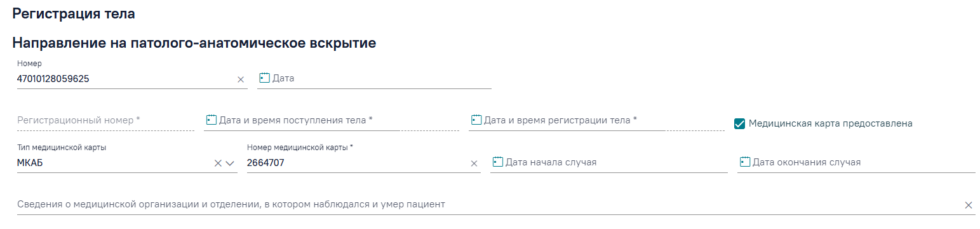Image resolution: width=980 pixels, height=229 pixels.
Task: Click the Дата и время регистрации тела input
Action: click(x=603, y=120)
